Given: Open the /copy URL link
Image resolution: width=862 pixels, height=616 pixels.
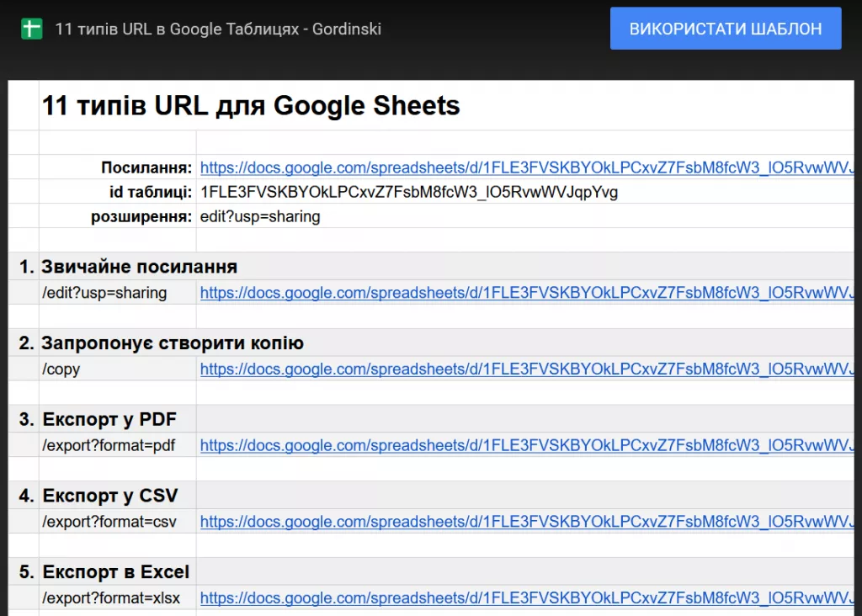Looking at the screenshot, I should 527,369.
